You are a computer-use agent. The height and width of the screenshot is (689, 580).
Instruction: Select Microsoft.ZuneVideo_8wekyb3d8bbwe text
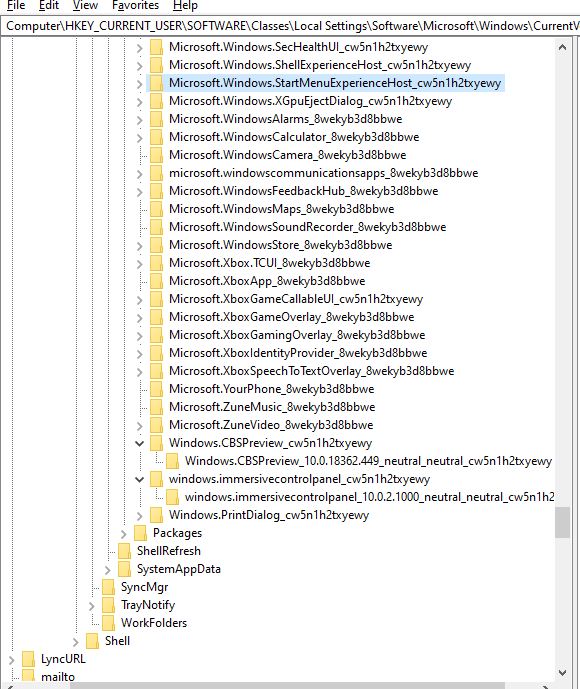point(271,425)
